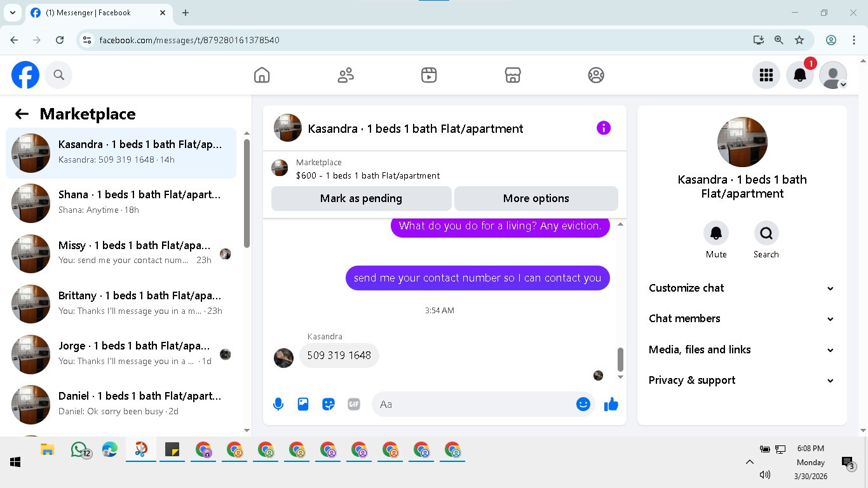The image size is (868, 488).
Task: Open the tab search dropdown arrow
Action: [12, 13]
